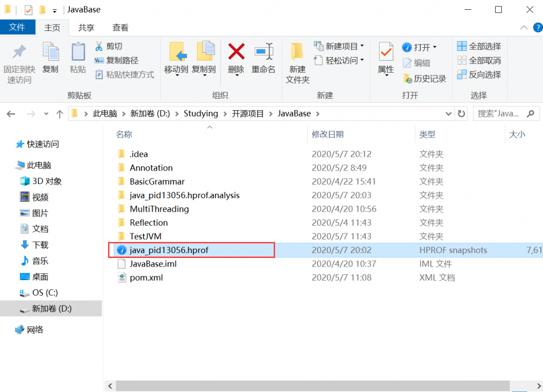Screen dimensions: 543x392
Task: Open the address bar history dropdown
Action: tap(448, 113)
